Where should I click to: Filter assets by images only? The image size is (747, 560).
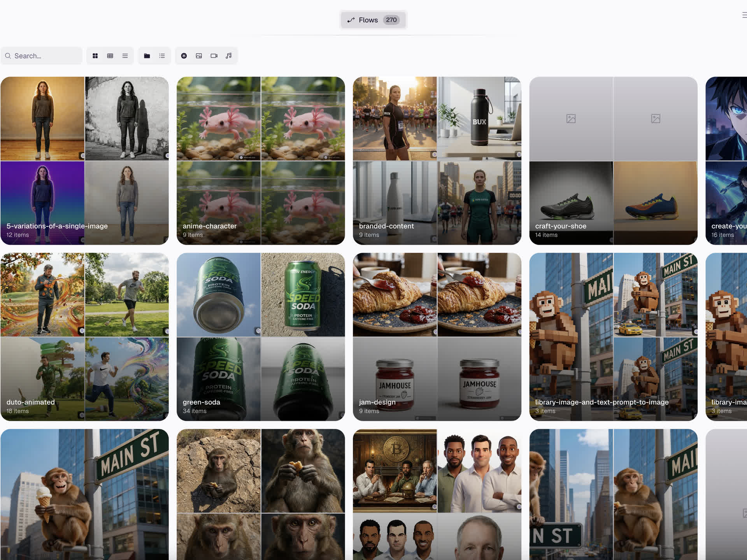click(199, 56)
